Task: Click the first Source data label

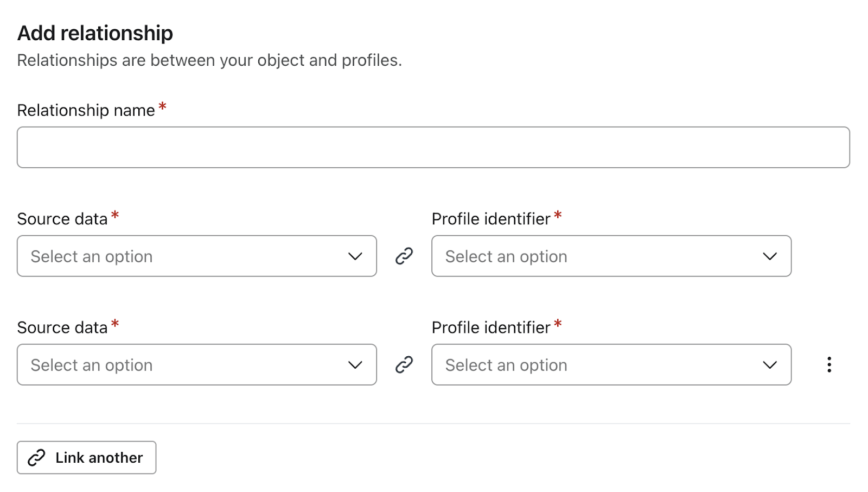Action: [62, 219]
